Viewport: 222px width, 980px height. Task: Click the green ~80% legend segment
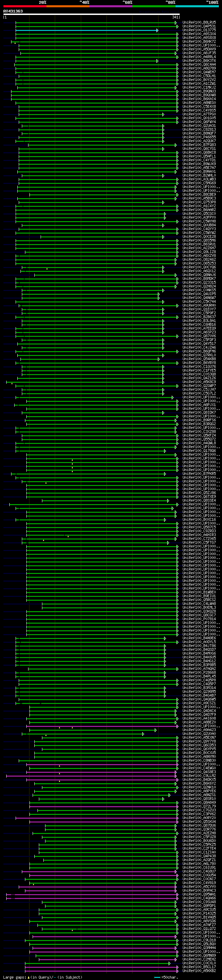coord(154,6)
